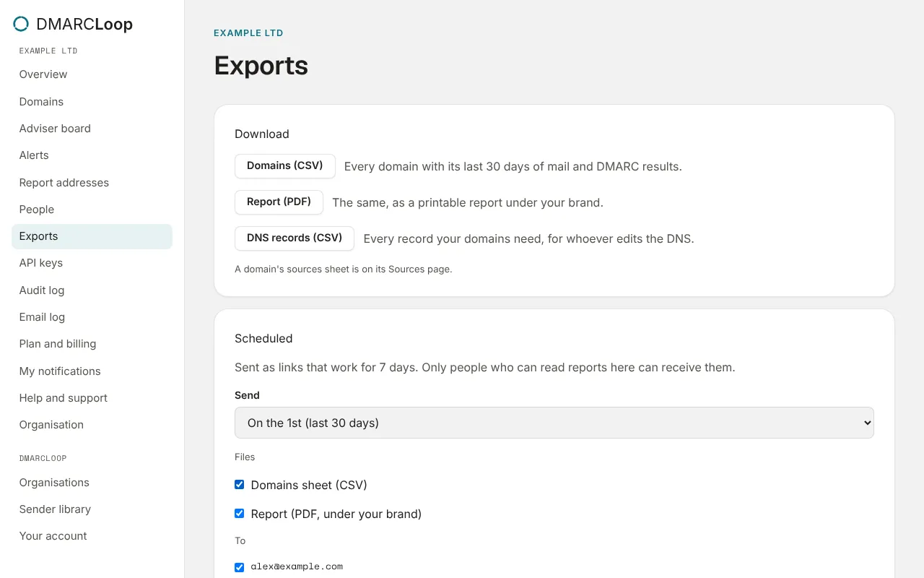Click the Files label
The image size is (924, 578).
click(x=245, y=457)
